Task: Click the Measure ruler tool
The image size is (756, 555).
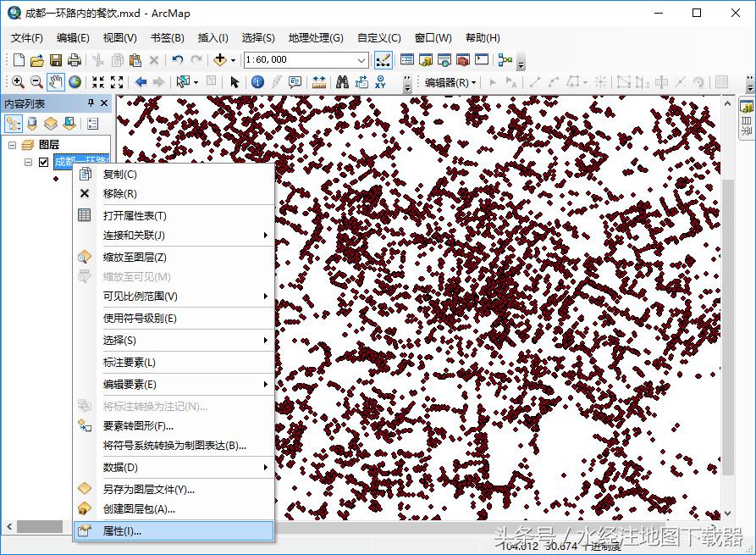Action: [x=319, y=82]
